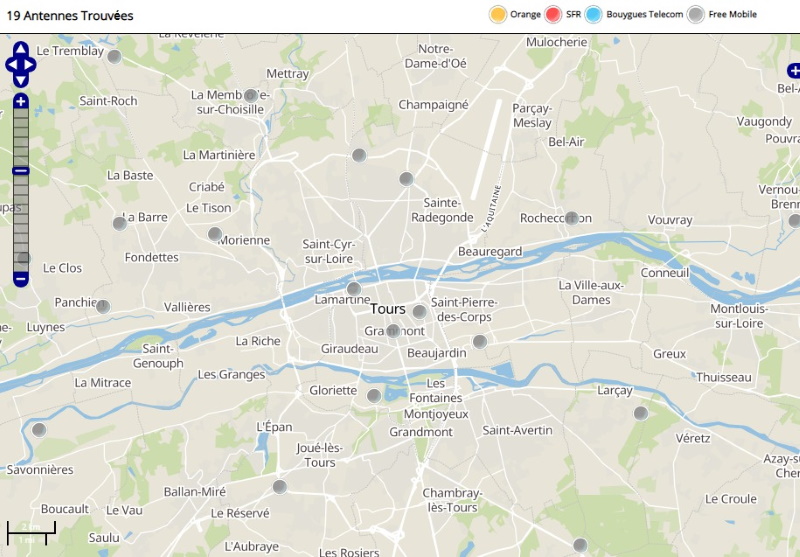Zoom in with the plus button
The width and height of the screenshot is (800, 557).
21,101
